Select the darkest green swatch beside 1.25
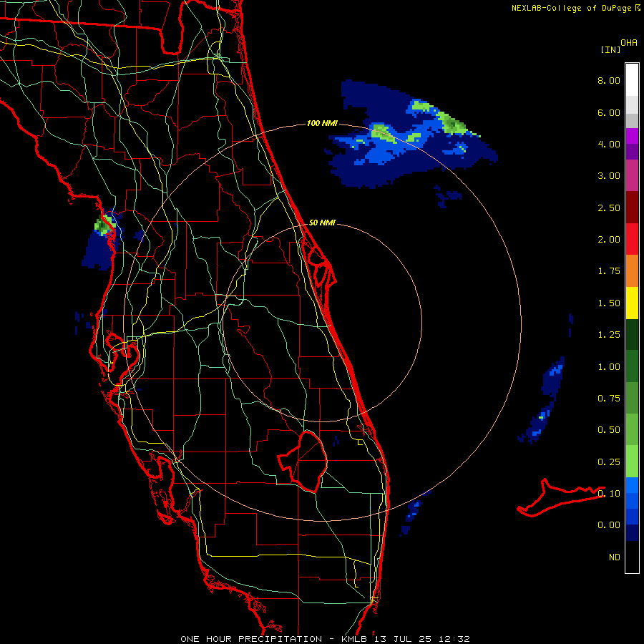This screenshot has width=644, height=644. 632,334
